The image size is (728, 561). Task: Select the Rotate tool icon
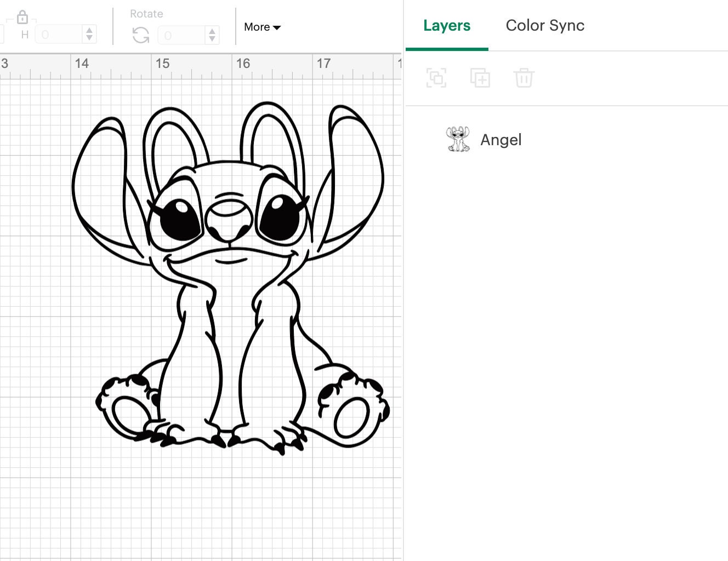tap(140, 34)
